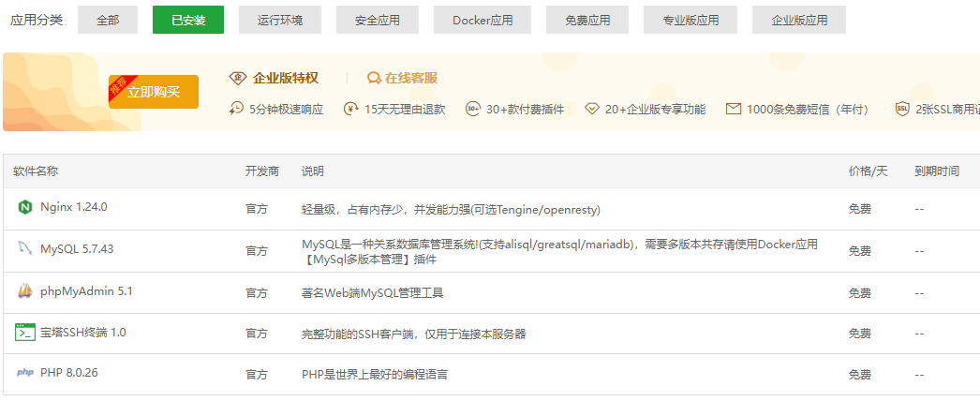
Task: Click the 说明 column header
Action: pyautogui.click(x=313, y=171)
